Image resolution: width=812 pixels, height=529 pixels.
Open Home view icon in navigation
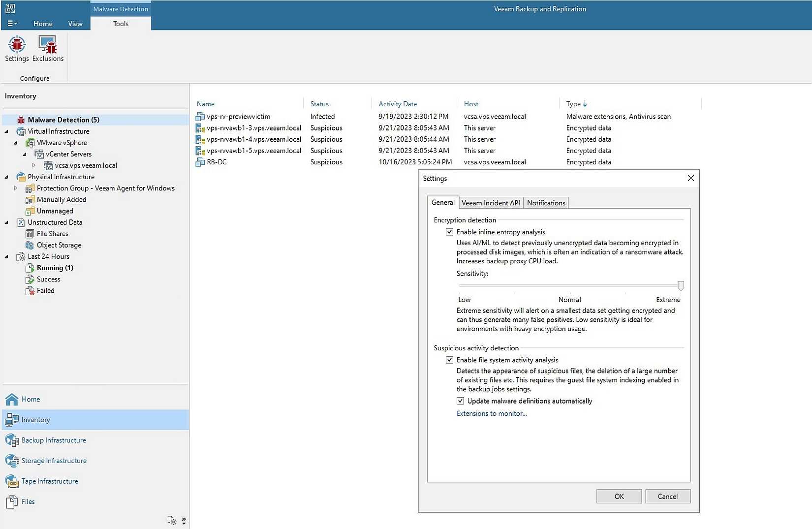pyautogui.click(x=12, y=399)
